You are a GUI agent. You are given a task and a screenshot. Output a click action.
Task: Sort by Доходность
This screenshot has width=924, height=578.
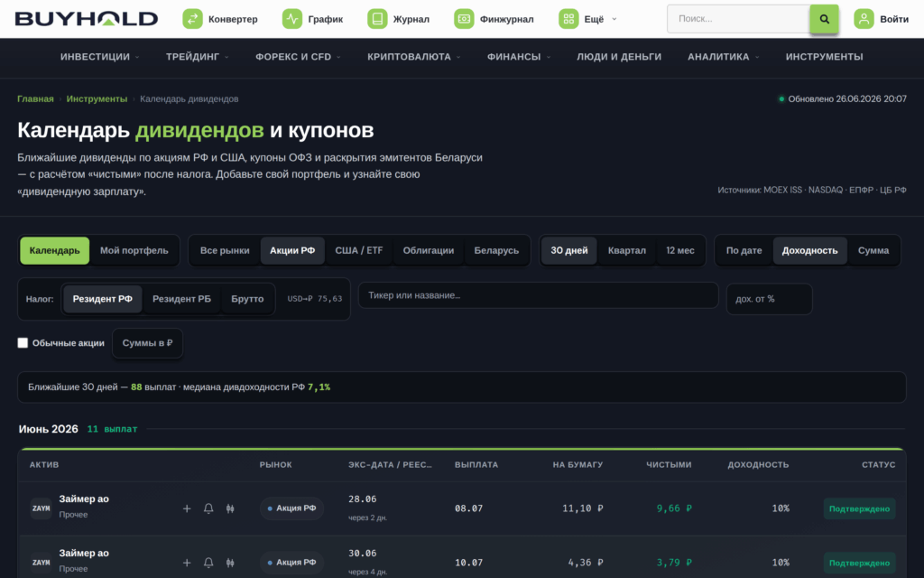pyautogui.click(x=809, y=251)
